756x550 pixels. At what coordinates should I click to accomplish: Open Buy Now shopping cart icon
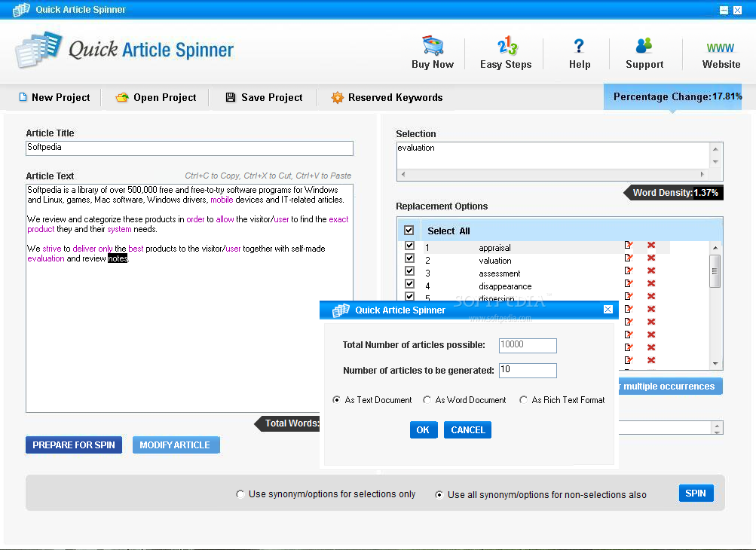tap(433, 45)
